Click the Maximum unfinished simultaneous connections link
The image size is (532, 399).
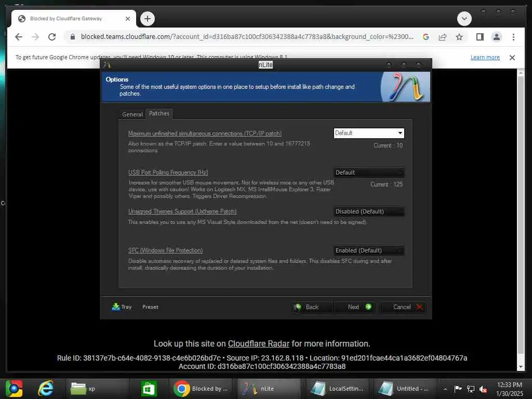205,134
